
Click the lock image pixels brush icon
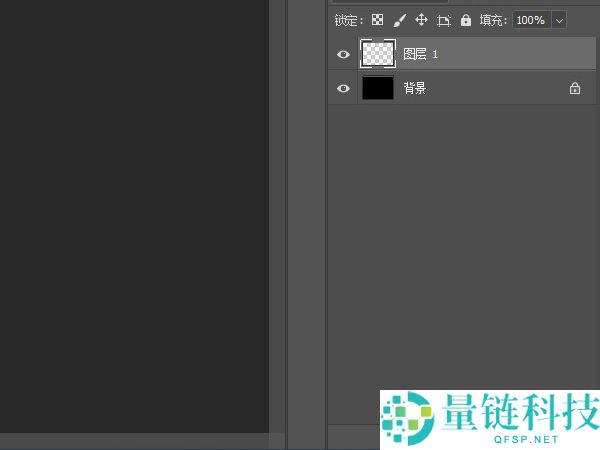coord(399,20)
